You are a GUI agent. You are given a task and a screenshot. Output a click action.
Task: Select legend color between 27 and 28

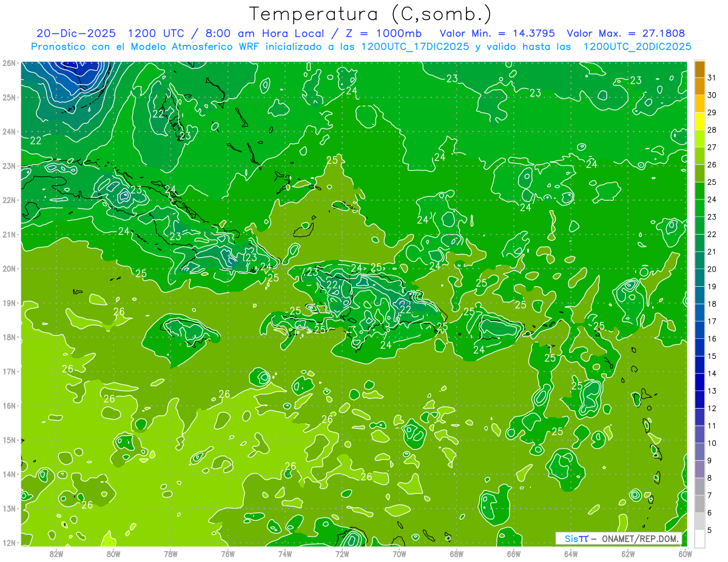coord(699,139)
